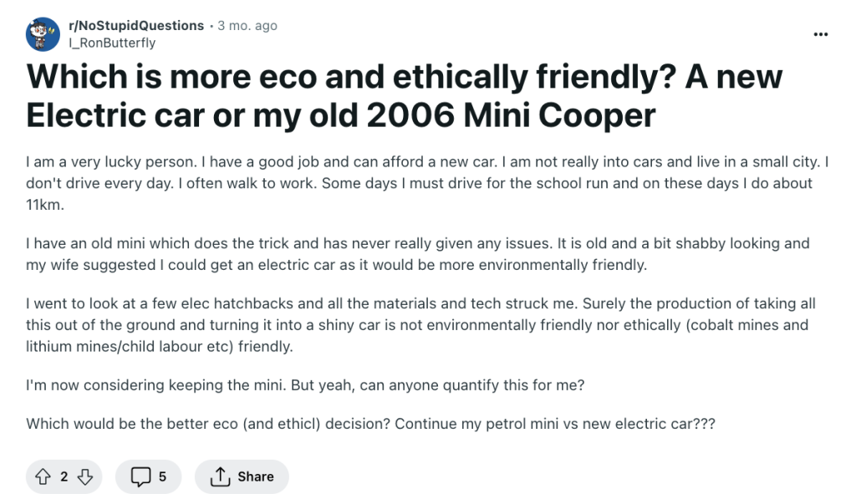Click the paragraph about cobalt and lithium mines
This screenshot has width=856, height=504.
[418, 324]
